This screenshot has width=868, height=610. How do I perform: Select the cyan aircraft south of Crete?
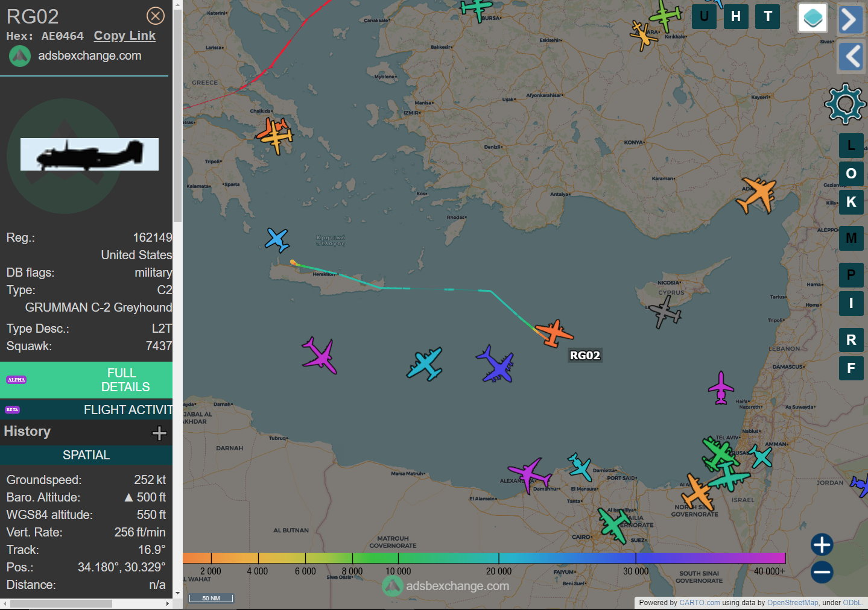point(425,363)
